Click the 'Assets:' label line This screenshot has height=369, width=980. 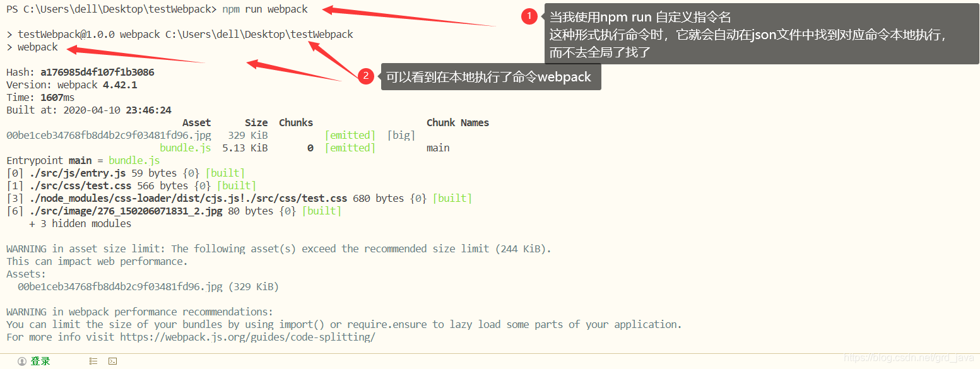(x=26, y=274)
